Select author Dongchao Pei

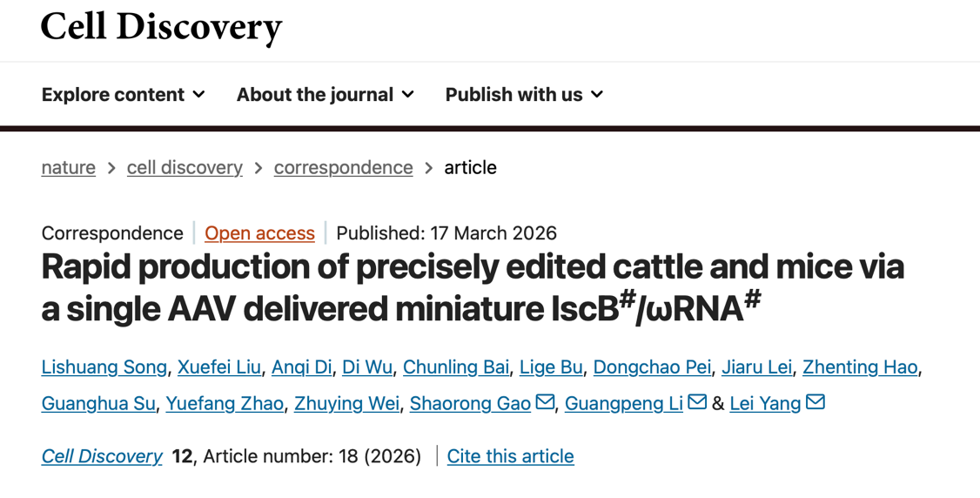coord(652,367)
